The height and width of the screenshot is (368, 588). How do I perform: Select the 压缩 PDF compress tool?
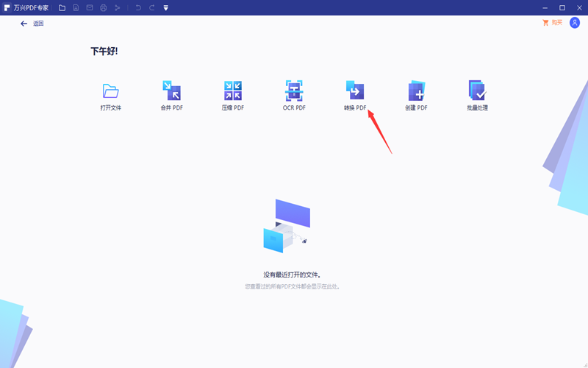(233, 91)
